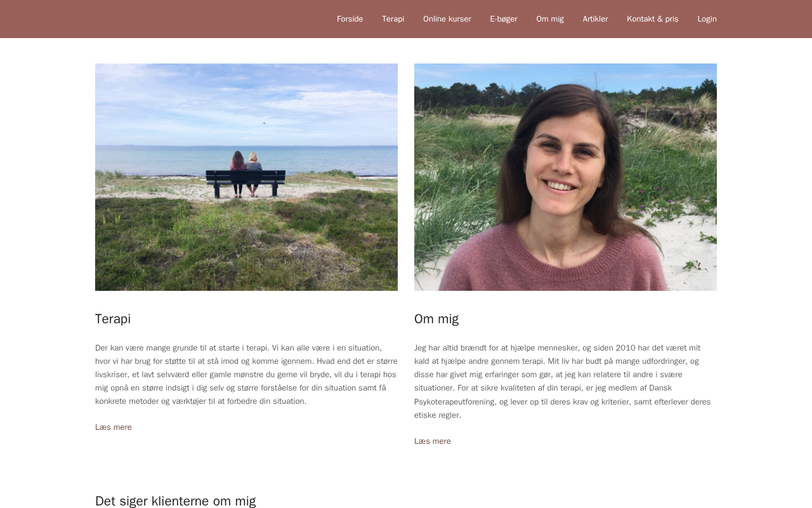Open the Om mig navigation item
This screenshot has width=812, height=508.
pyautogui.click(x=550, y=19)
